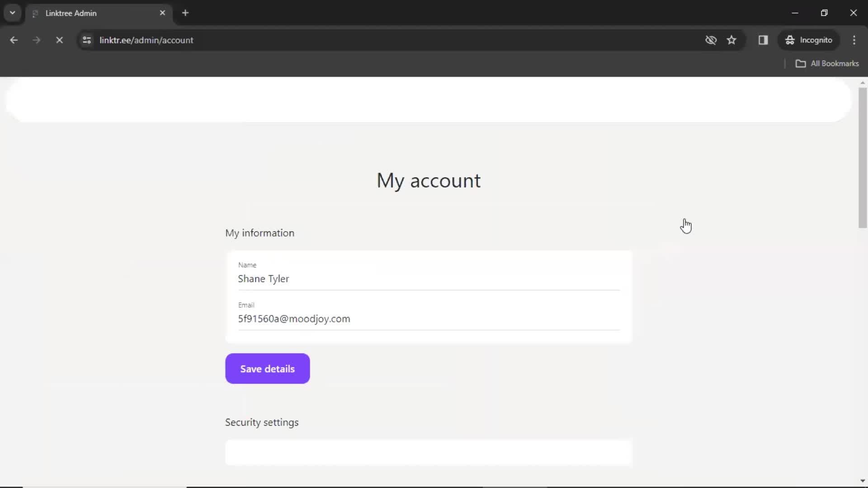Click the scrollbar down arrow
868x488 pixels.
[x=863, y=481]
